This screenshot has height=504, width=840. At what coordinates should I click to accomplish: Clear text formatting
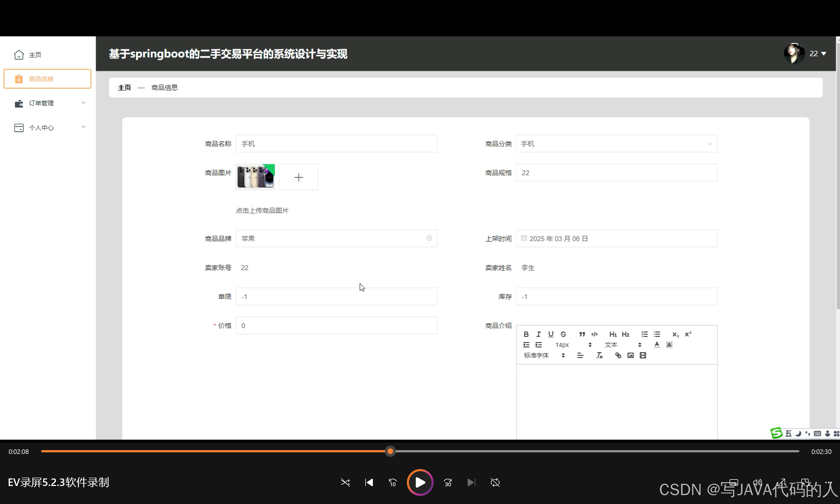click(x=599, y=355)
